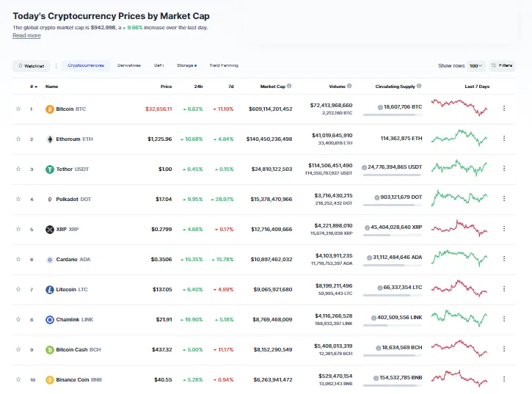
Task: Star Chainlink to add to watchlist
Action: click(x=18, y=319)
